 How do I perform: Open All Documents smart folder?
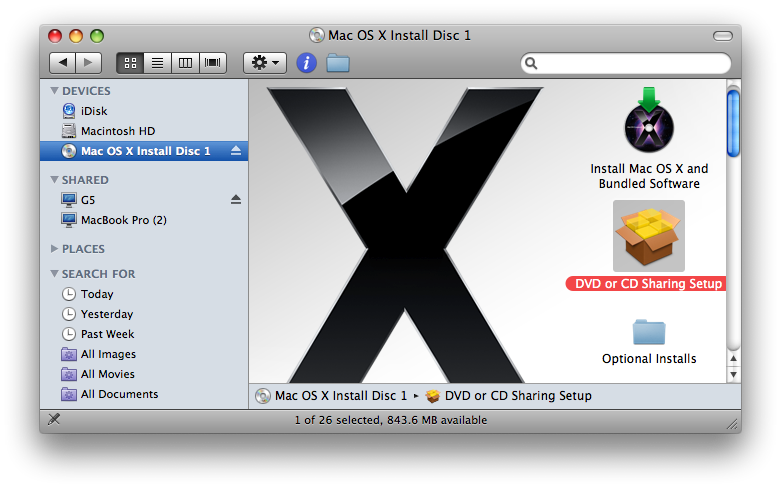pyautogui.click(x=144, y=393)
